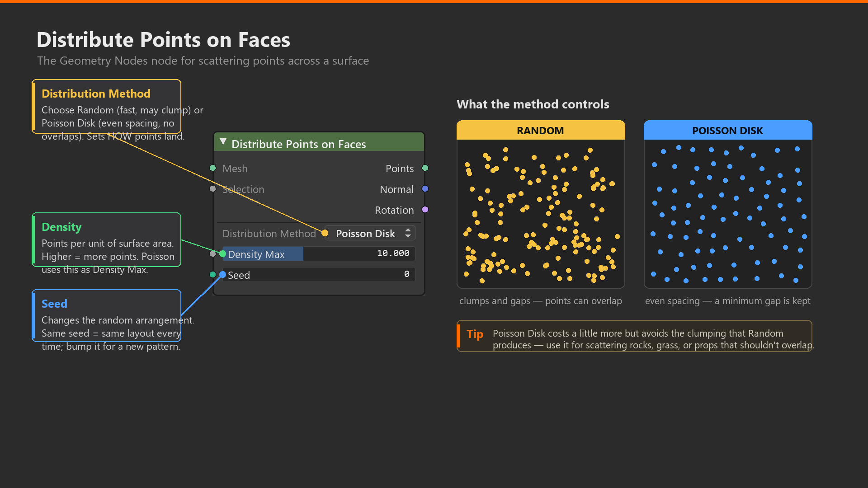The image size is (868, 488).
Task: Open the Distribution Method dropdown showing Poisson Disk
Action: [x=369, y=233]
